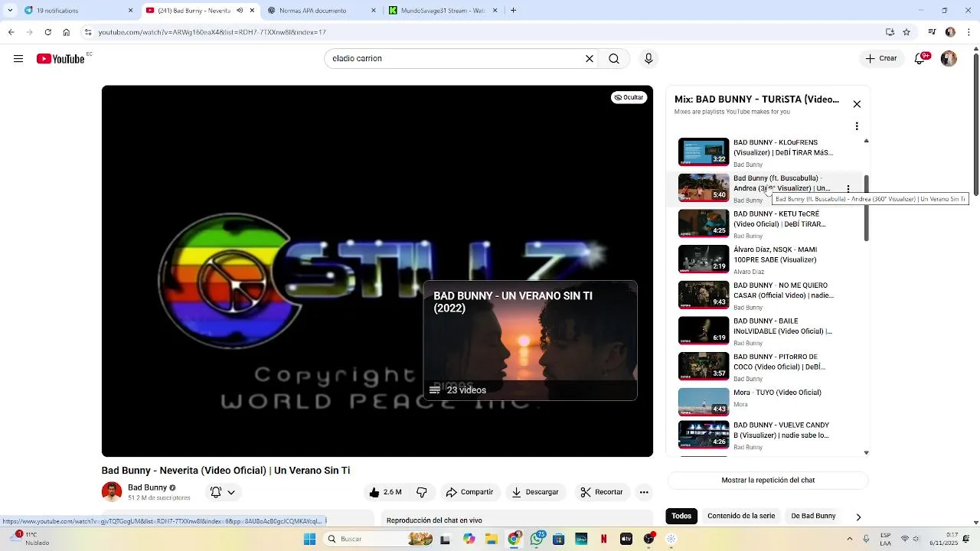Click the Chrome address bar URL

(212, 32)
